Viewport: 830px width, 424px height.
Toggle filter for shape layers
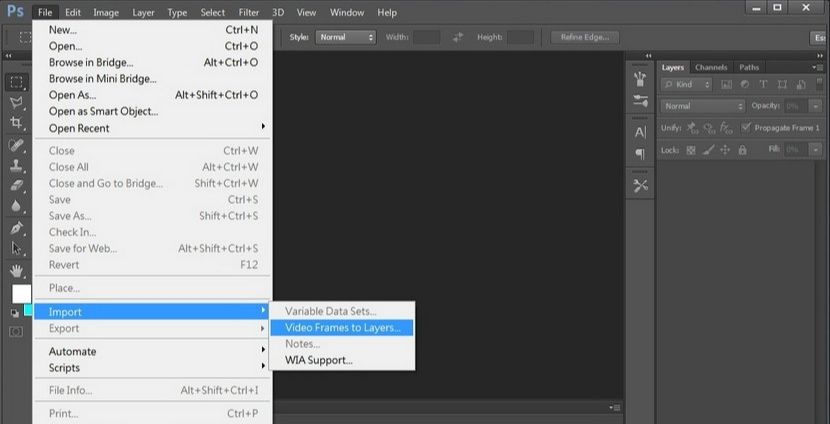(x=782, y=84)
